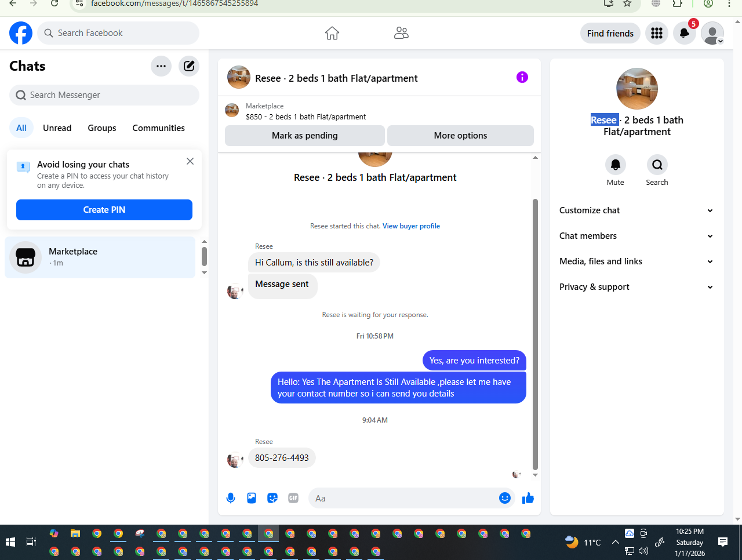Screen dimensions: 742x560
Task: Open the Friends icon in top navigation
Action: [x=401, y=33]
